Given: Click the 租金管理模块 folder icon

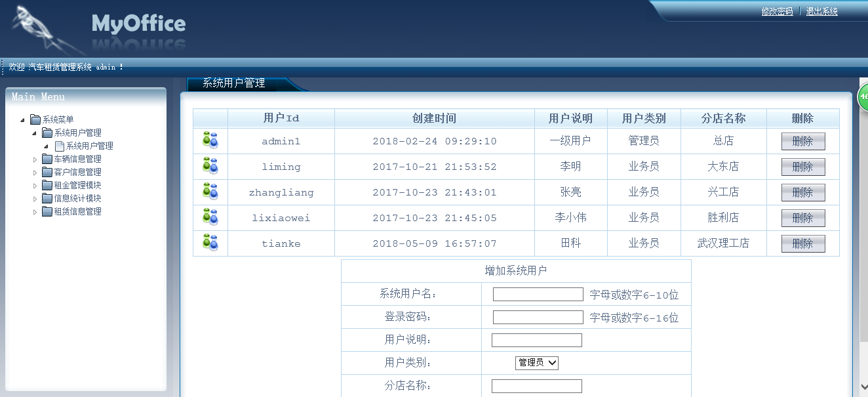Looking at the screenshot, I should tap(47, 185).
